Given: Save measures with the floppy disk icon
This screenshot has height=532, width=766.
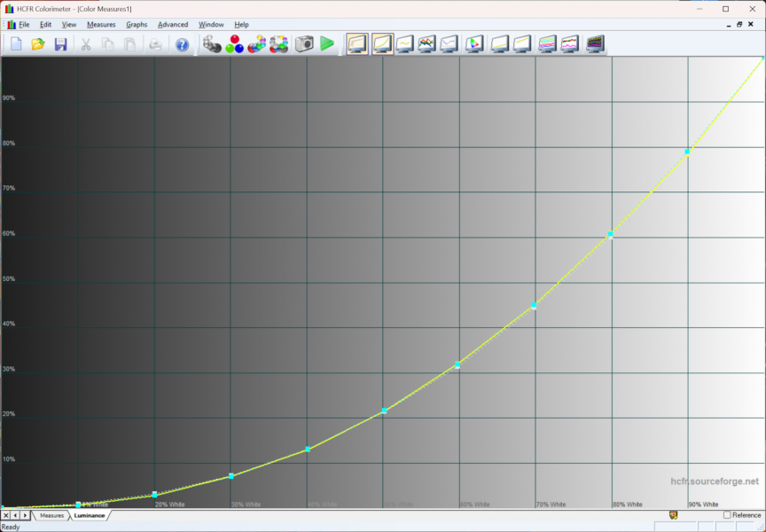Looking at the screenshot, I should [61, 43].
